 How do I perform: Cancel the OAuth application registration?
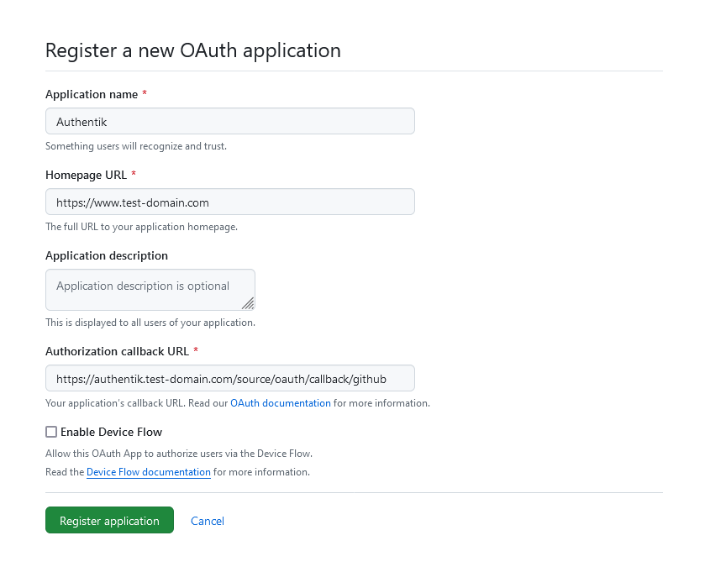tap(208, 521)
